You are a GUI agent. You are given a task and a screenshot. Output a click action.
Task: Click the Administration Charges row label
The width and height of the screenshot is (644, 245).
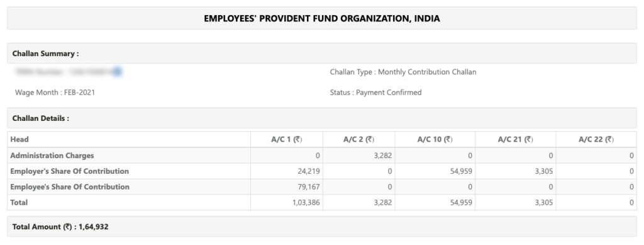(x=52, y=156)
